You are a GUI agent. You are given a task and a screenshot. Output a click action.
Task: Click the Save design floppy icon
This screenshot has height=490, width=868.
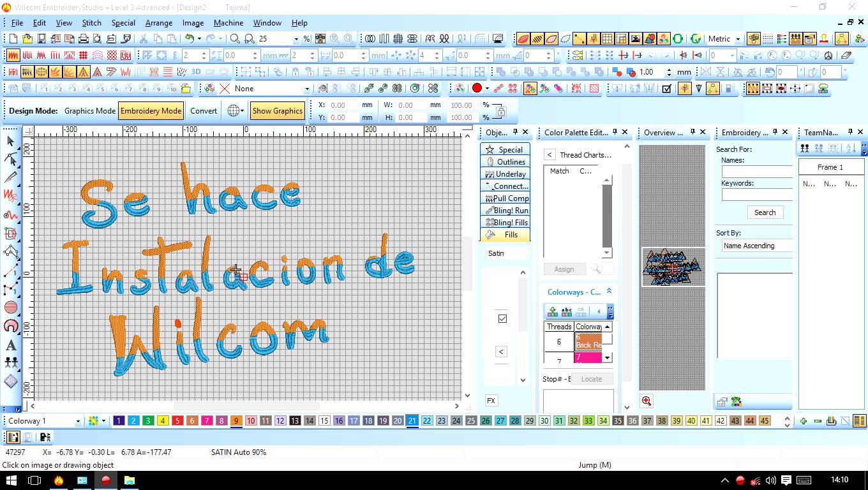[x=41, y=39]
